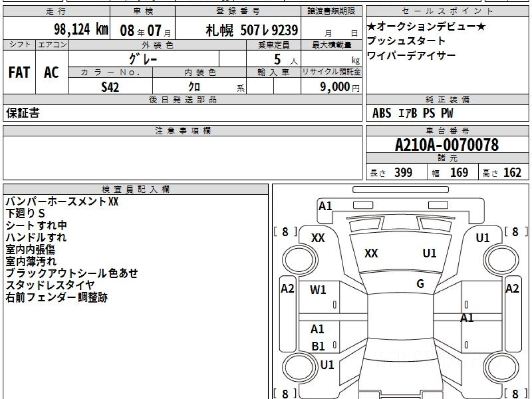Click the B1 mark on the diagram
This screenshot has width=532, height=399.
[318, 346]
